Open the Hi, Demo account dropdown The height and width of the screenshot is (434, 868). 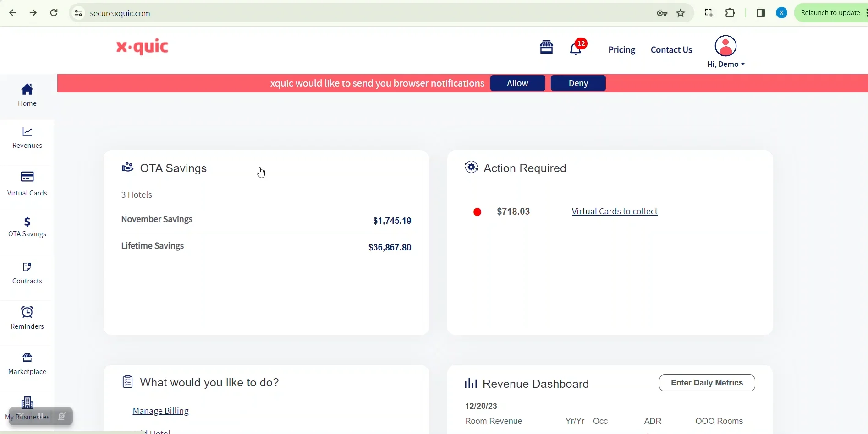725,64
